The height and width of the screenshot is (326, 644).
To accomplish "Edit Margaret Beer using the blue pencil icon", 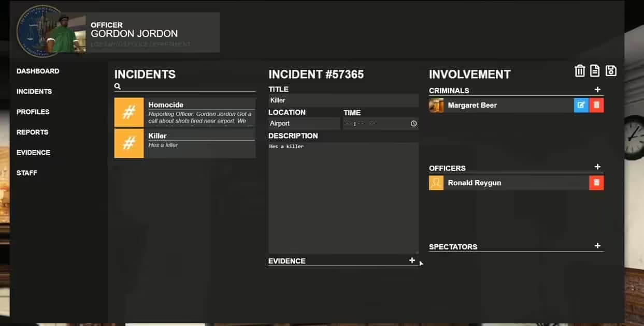I will (x=582, y=105).
